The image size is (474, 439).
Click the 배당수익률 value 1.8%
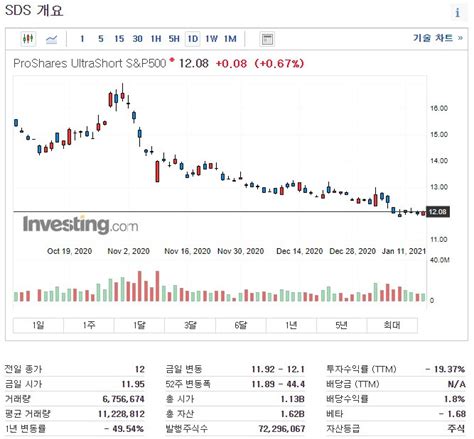click(x=454, y=399)
